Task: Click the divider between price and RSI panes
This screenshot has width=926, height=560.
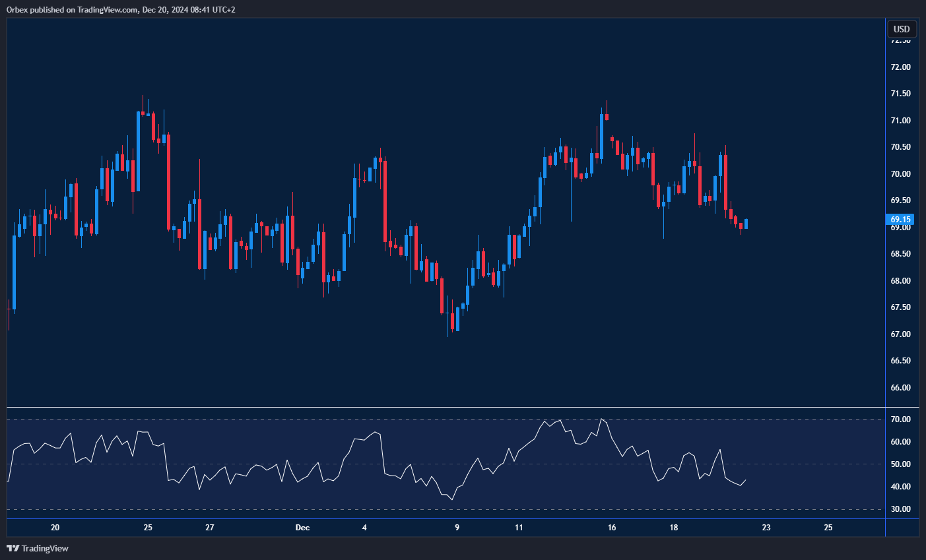Action: (446, 408)
